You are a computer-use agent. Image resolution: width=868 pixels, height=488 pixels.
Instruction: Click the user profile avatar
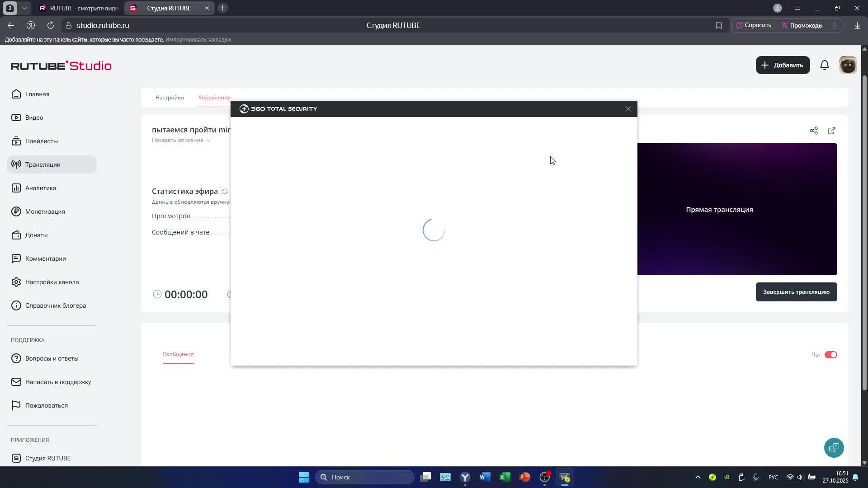[x=848, y=65]
